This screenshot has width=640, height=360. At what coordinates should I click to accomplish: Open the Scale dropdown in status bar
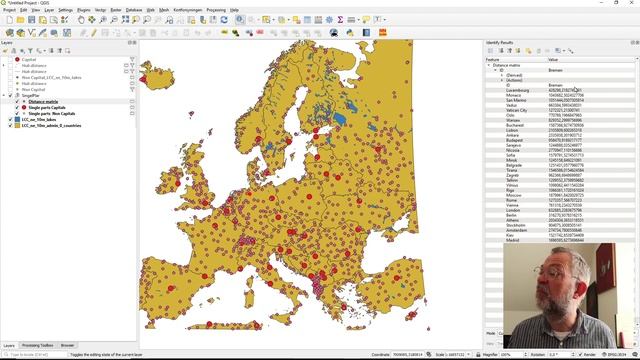[x=468, y=354]
